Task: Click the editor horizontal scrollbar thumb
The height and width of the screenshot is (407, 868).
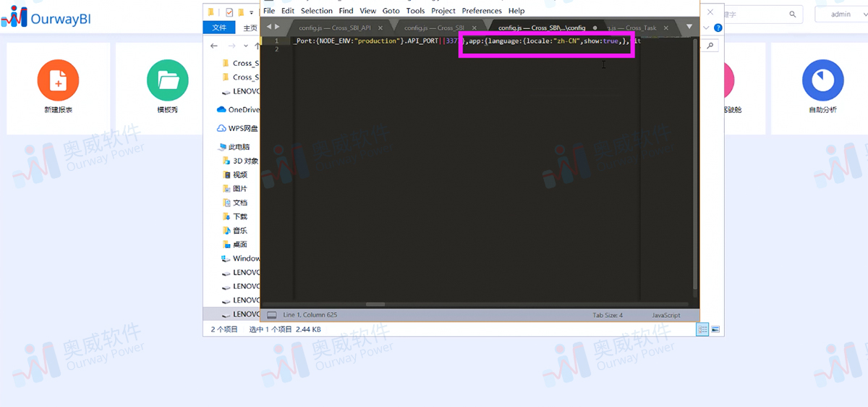Action: coord(375,304)
